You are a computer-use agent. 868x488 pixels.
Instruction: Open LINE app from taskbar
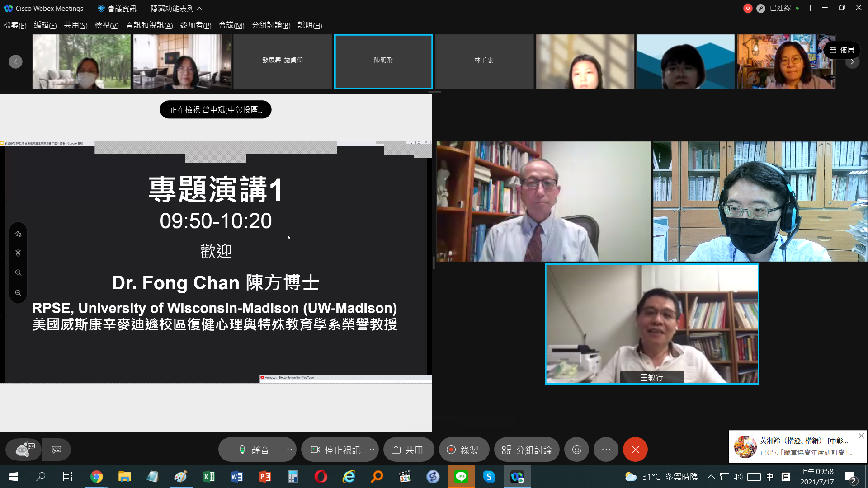461,477
